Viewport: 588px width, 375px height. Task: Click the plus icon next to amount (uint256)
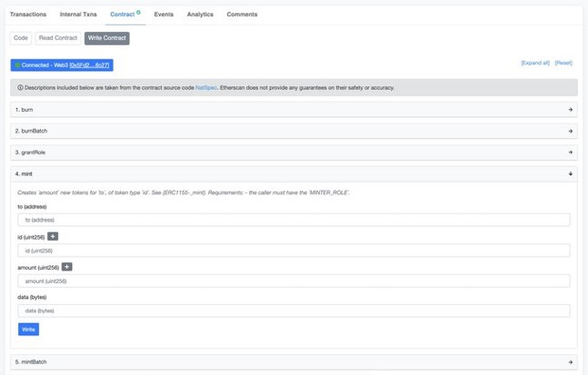coord(66,267)
